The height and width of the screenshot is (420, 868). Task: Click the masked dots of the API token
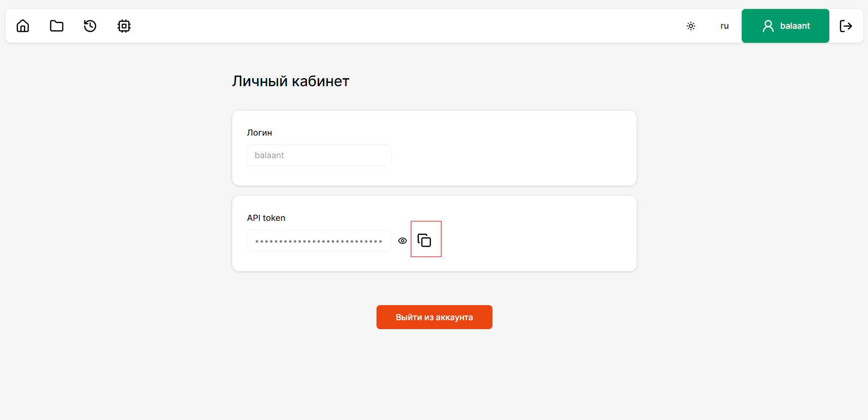pyautogui.click(x=319, y=242)
